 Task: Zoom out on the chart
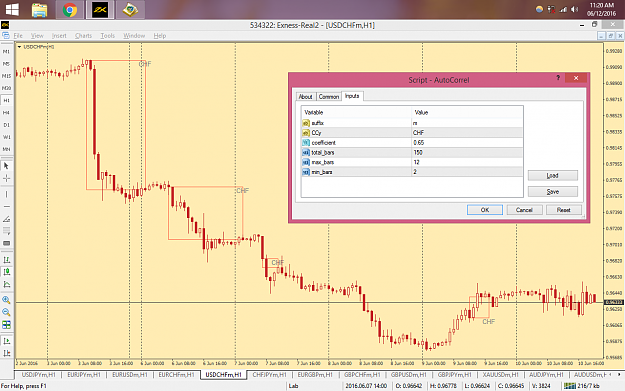pos(6,312)
